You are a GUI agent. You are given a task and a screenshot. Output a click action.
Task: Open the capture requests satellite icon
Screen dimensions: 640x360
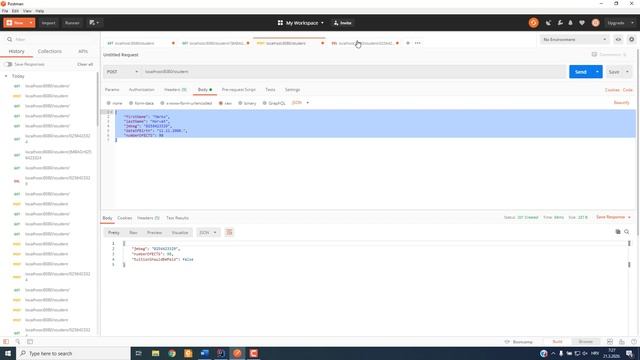[x=549, y=23]
